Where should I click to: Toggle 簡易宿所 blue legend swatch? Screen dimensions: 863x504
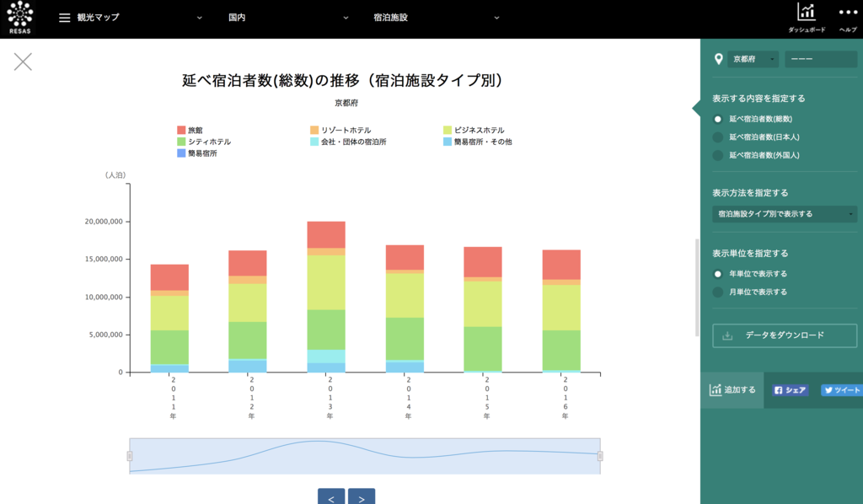click(x=181, y=153)
